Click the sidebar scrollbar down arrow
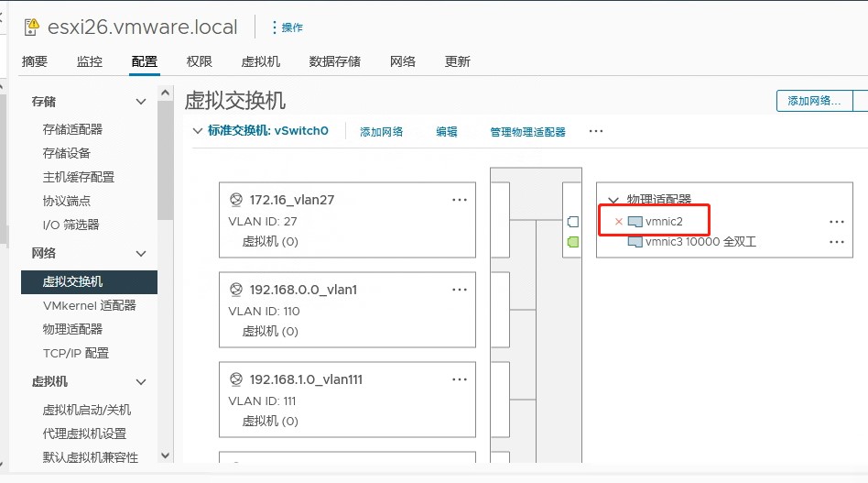The width and height of the screenshot is (868, 483). click(165, 456)
